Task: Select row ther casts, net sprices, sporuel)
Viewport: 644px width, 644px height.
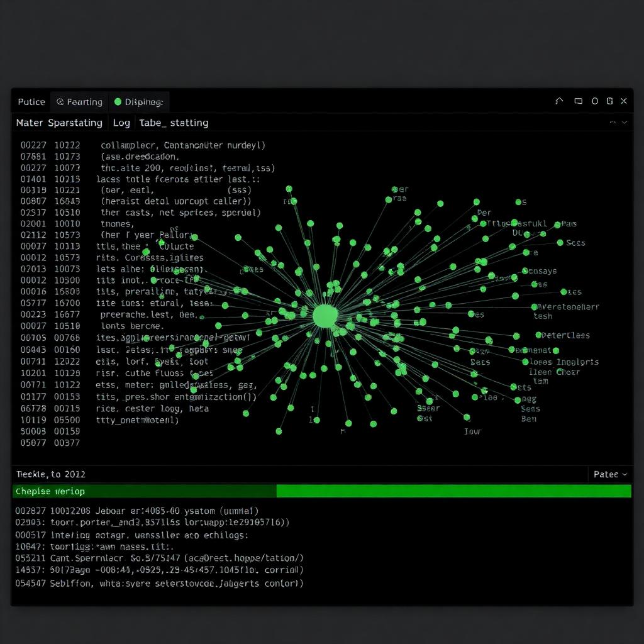Action: click(180, 213)
